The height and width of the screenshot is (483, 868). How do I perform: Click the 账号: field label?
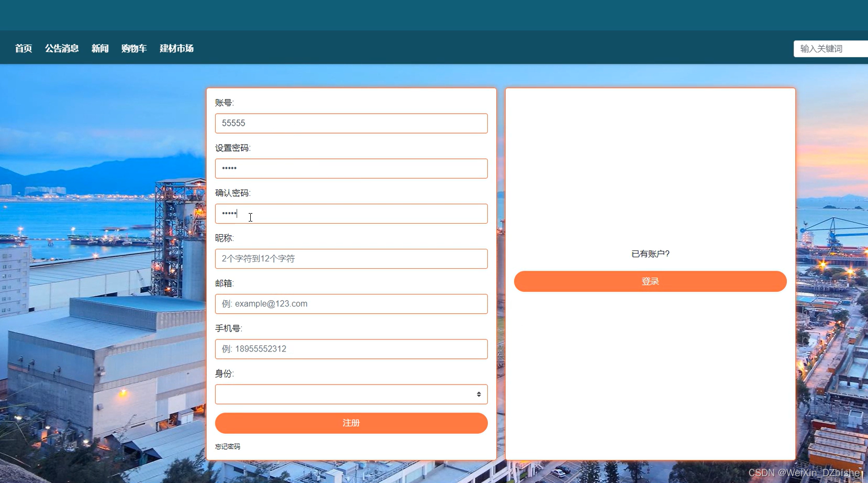tap(225, 103)
